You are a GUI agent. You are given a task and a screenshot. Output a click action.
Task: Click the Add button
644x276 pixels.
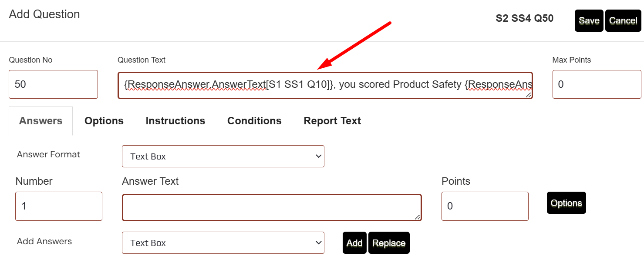[354, 243]
